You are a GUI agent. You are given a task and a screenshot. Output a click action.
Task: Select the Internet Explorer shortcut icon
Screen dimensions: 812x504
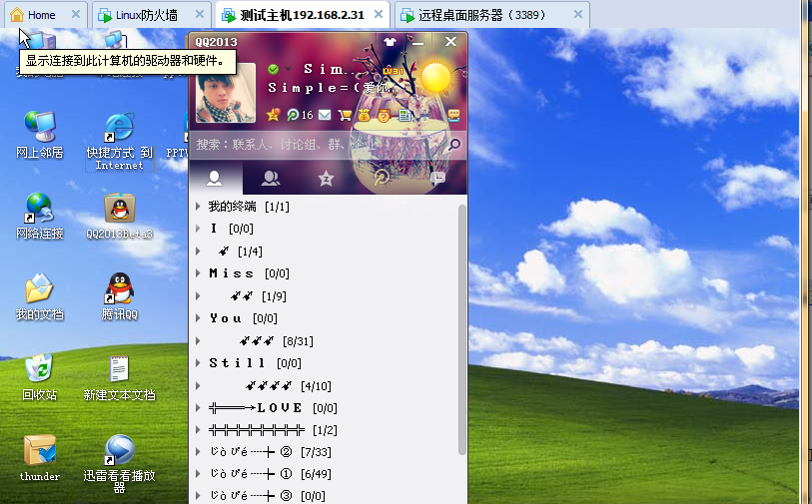click(119, 141)
